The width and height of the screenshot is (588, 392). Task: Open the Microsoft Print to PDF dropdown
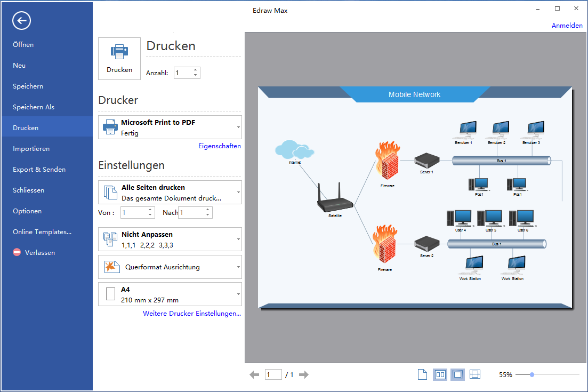[x=170, y=127]
